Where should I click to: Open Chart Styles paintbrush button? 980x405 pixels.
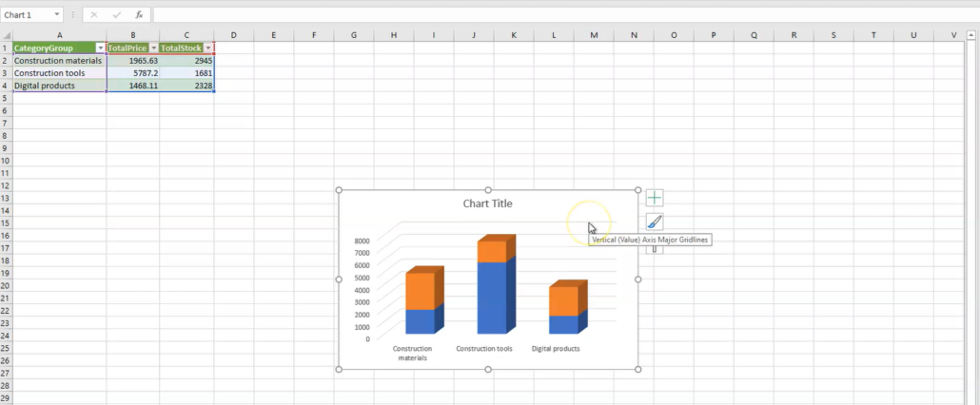pyautogui.click(x=655, y=222)
